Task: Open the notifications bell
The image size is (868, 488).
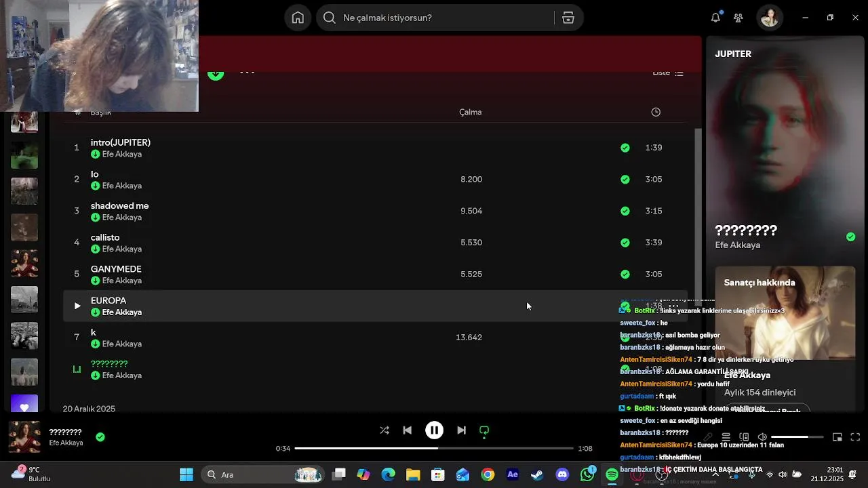Action: pyautogui.click(x=715, y=18)
